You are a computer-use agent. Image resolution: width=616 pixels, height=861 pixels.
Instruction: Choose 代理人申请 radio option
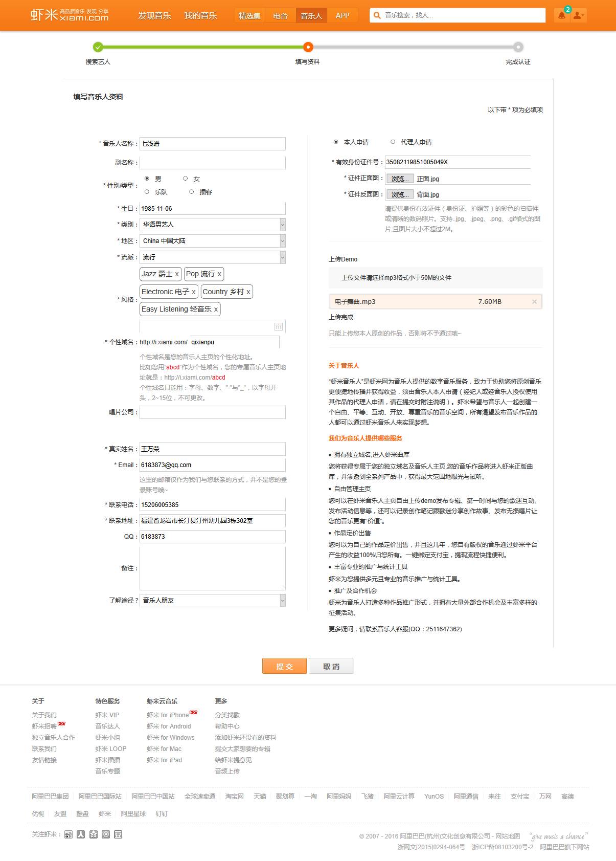click(x=393, y=142)
